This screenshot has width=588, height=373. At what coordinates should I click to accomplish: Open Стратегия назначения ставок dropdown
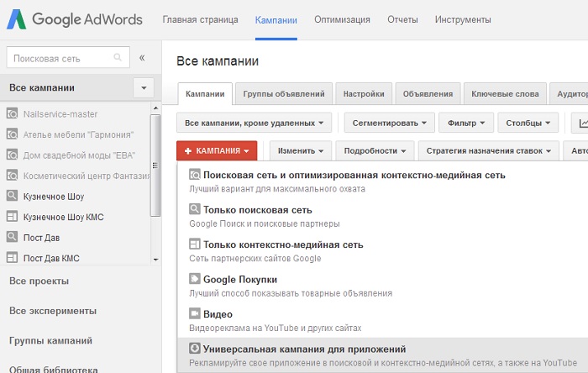tap(489, 150)
